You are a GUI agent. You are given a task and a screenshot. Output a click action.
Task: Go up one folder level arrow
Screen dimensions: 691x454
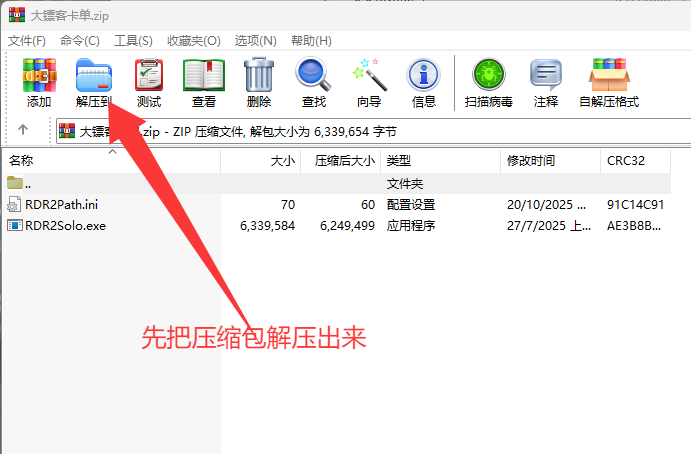click(x=23, y=130)
